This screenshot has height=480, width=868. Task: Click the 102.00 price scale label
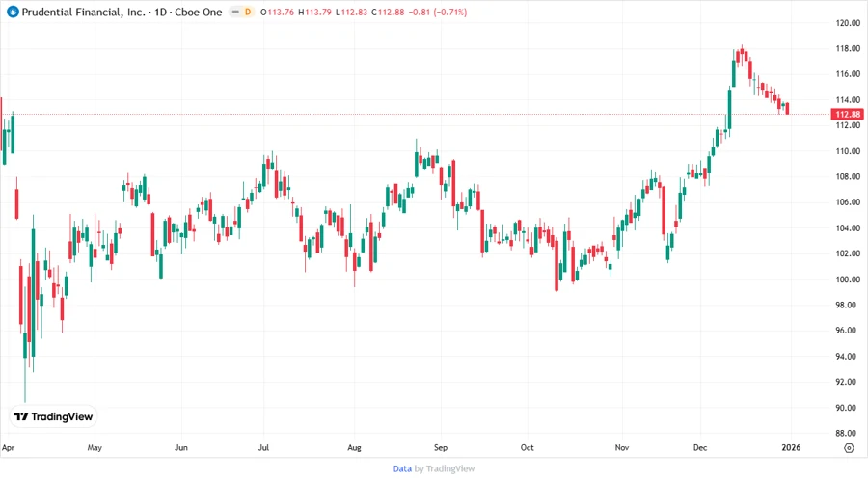[848, 253]
